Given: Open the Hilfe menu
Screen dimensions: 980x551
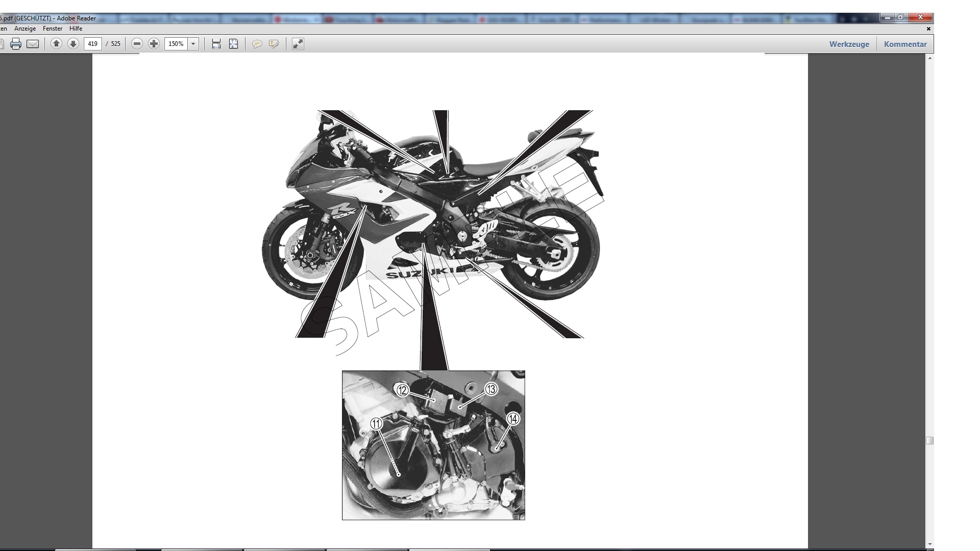Looking at the screenshot, I should 76,29.
